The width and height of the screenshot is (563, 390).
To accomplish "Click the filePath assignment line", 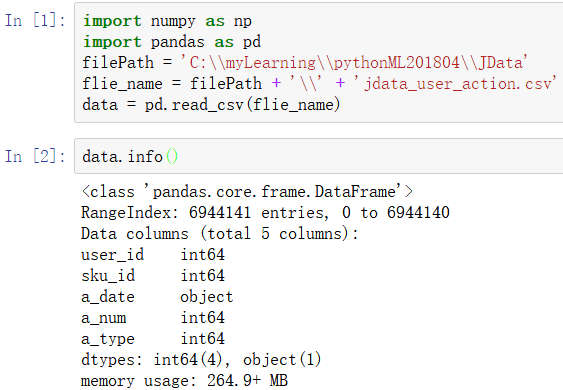I will click(x=305, y=63).
